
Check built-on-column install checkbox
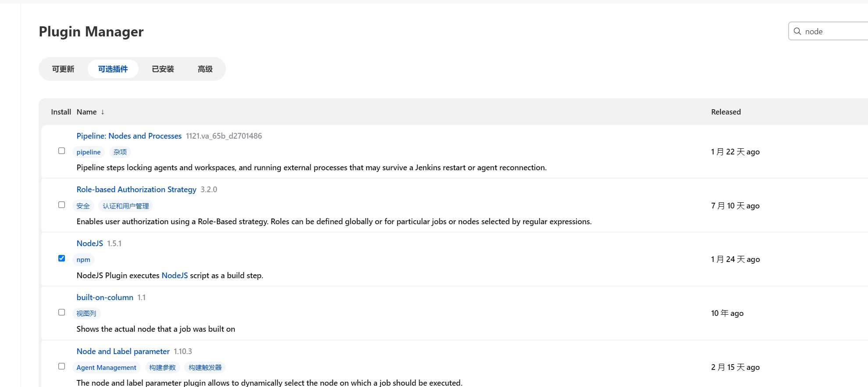tap(62, 312)
